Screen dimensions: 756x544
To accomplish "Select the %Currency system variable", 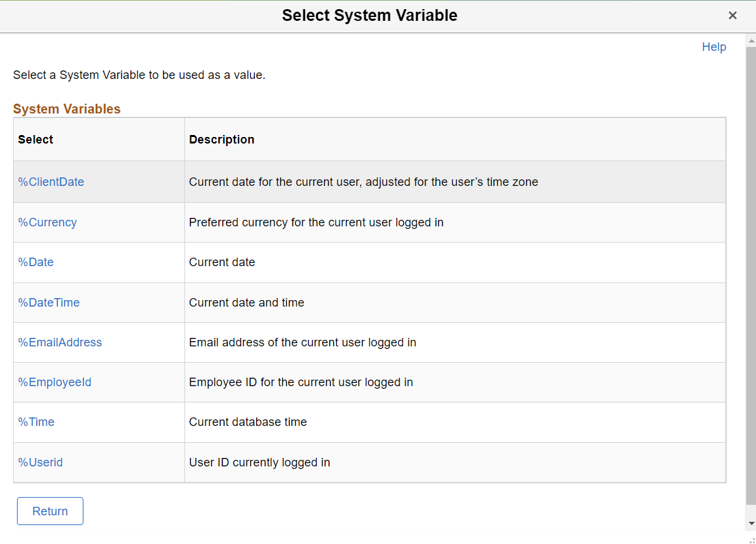I will [x=47, y=222].
